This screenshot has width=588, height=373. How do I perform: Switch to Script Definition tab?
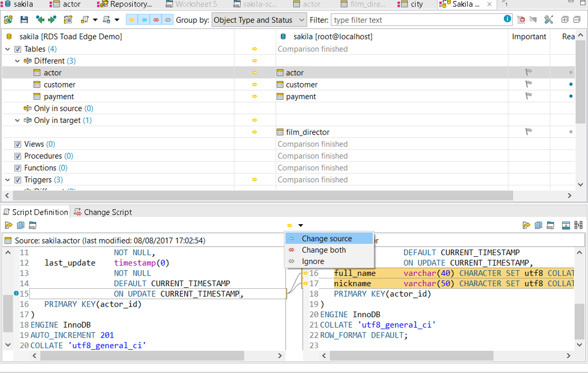point(35,212)
